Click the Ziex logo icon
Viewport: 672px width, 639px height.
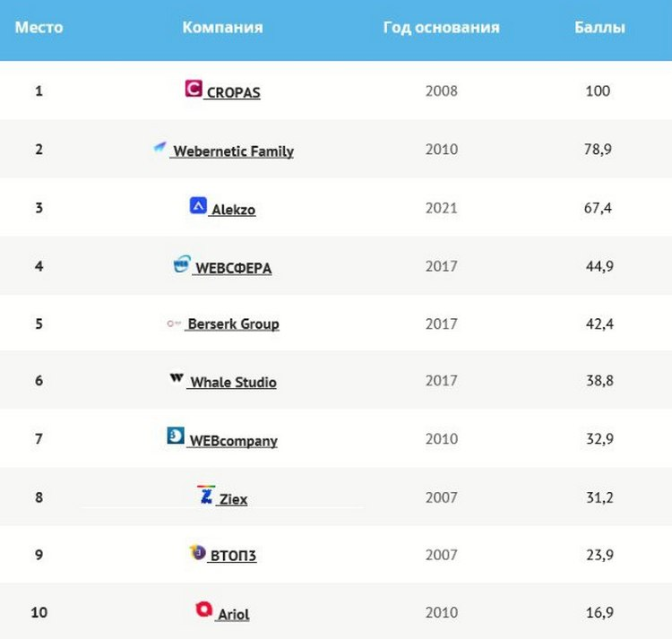[206, 495]
